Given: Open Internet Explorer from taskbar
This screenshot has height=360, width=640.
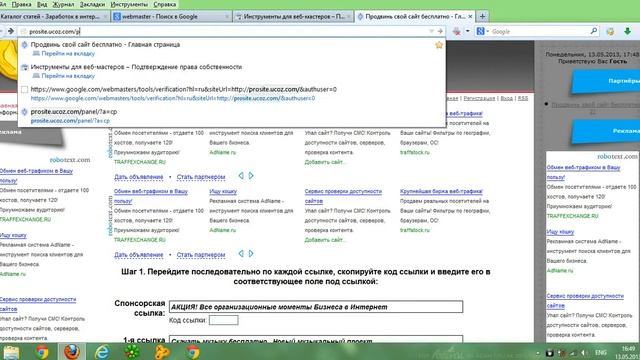Looking at the screenshot, I should pos(102,352).
